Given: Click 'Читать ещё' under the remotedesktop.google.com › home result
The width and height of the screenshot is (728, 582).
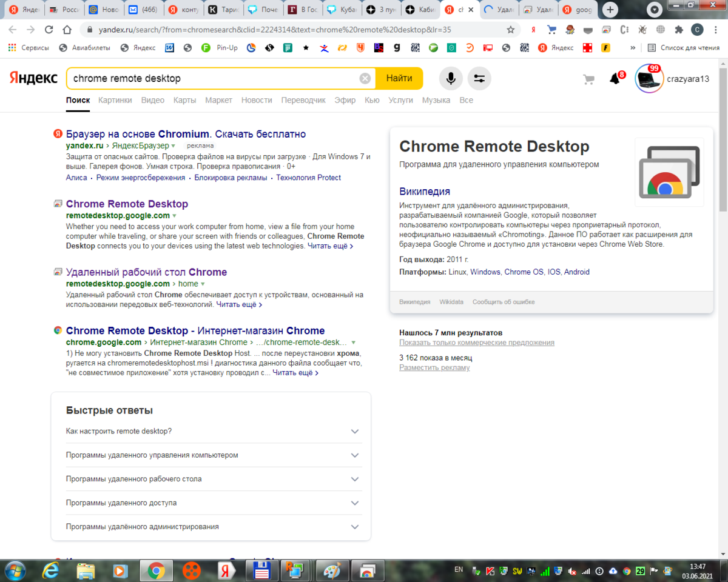Looking at the screenshot, I should [x=239, y=304].
